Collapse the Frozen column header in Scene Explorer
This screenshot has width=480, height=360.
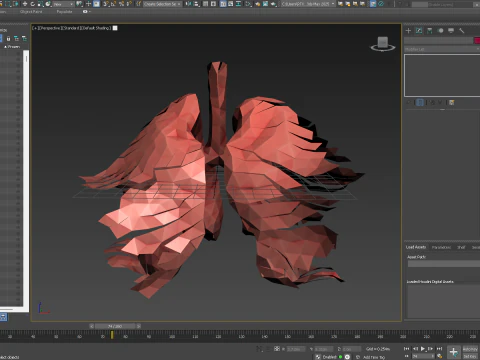coord(12,47)
